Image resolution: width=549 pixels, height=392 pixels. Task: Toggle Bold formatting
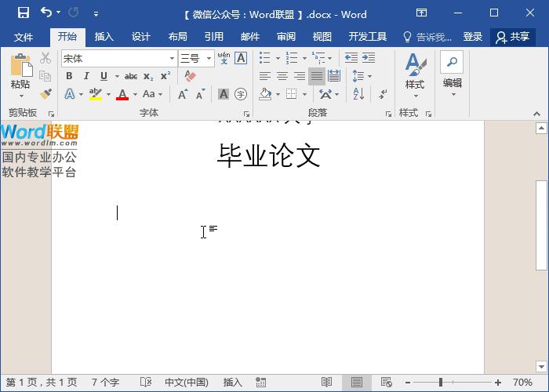69,76
